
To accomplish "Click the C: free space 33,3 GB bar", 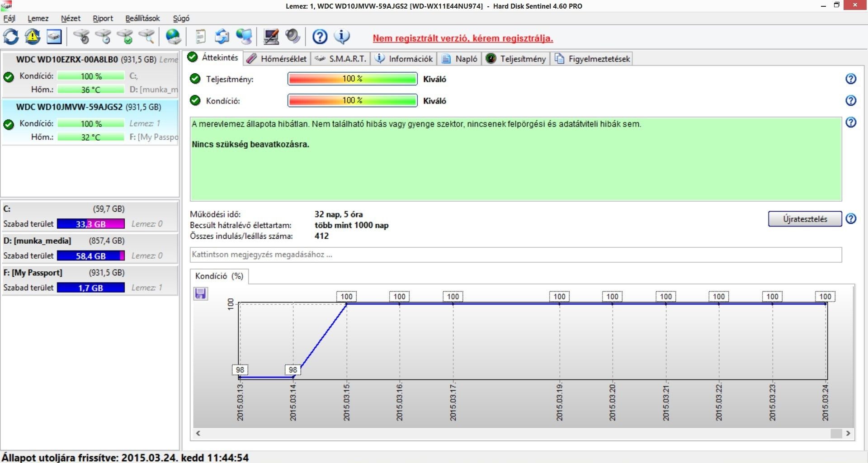I will click(x=91, y=224).
